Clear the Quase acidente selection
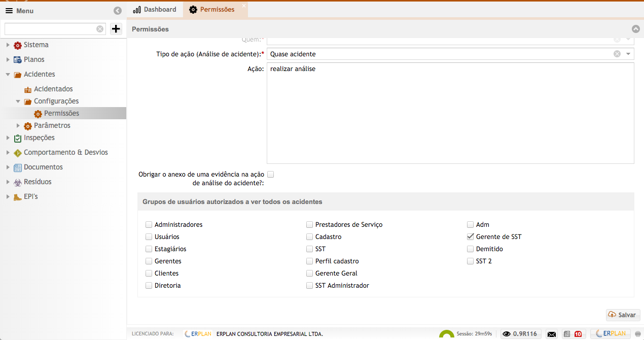 coord(617,54)
